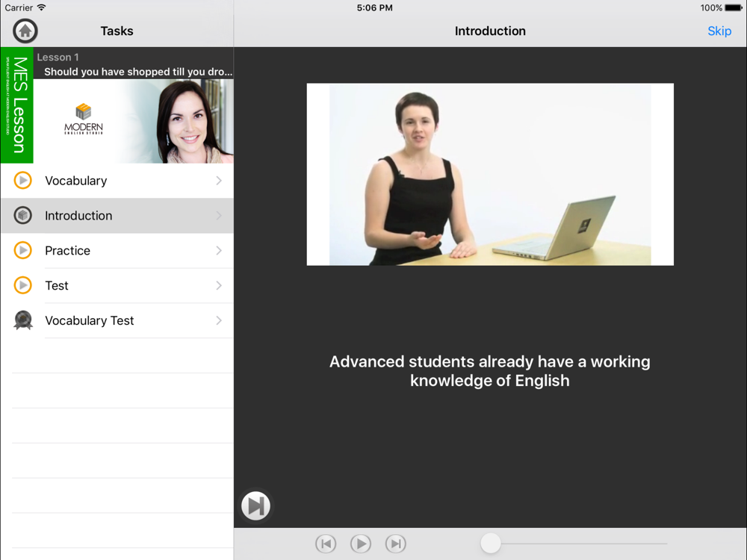
Task: Expand the Vocabulary row chevron
Action: 219,181
